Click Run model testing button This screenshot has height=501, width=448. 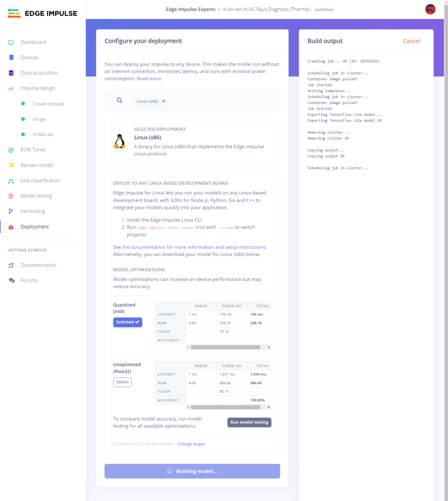point(249,422)
